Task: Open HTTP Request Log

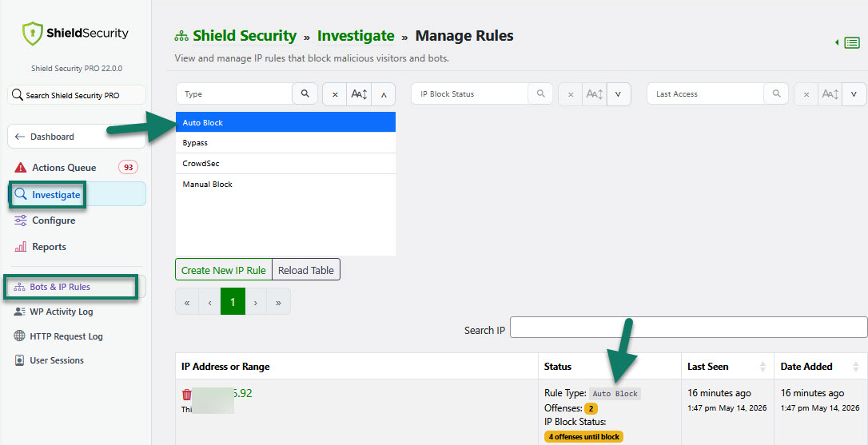Action: (x=66, y=336)
